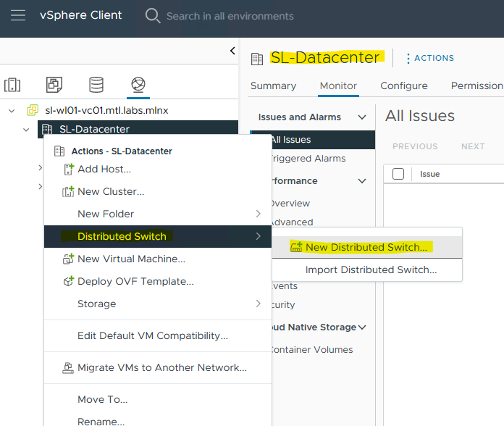The image size is (504, 426).
Task: Click the Add Host icon in context menu
Action: pos(69,169)
